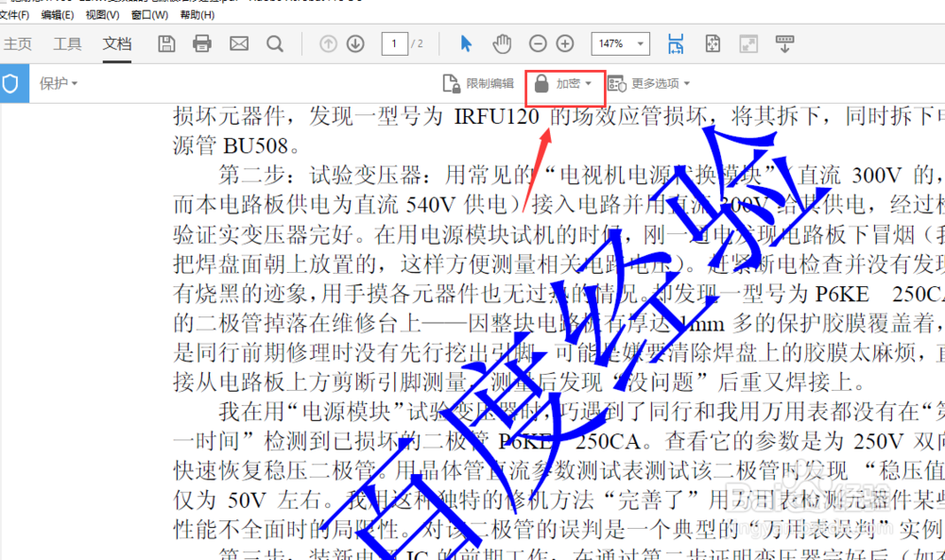Open the 147% zoom level dropdown

[620, 43]
